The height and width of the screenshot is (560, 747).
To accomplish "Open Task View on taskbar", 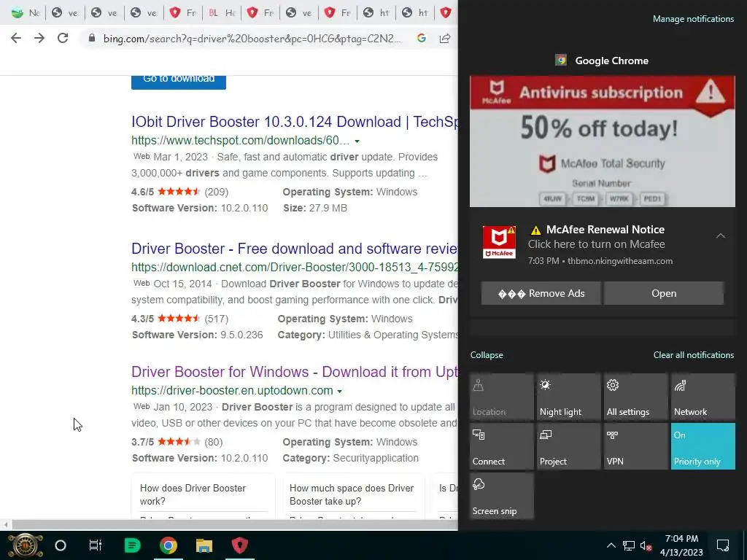I will point(96,545).
